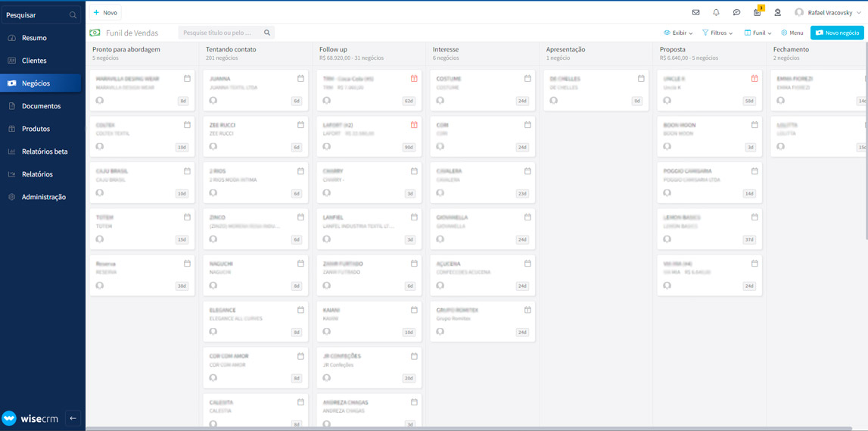Click the calendar icon on the first Pronto para abordagem card

187,79
